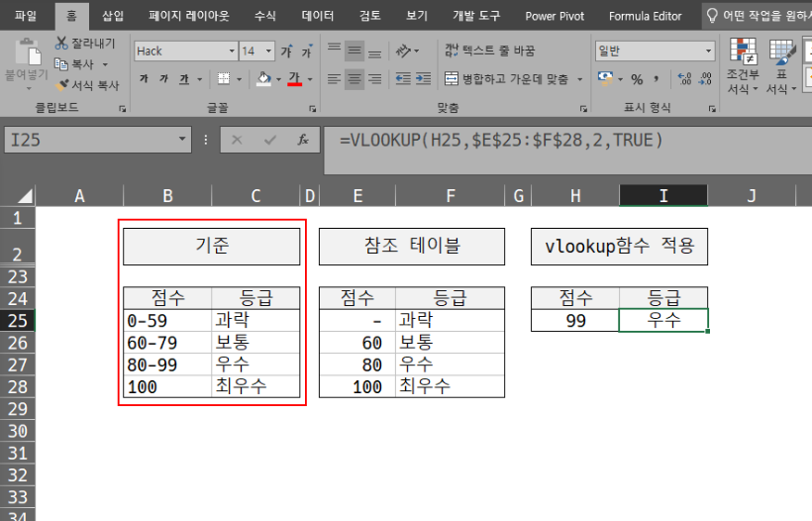Select the cell containing 최우수 in column F
Screen dimensions: 812x521
tap(450, 387)
